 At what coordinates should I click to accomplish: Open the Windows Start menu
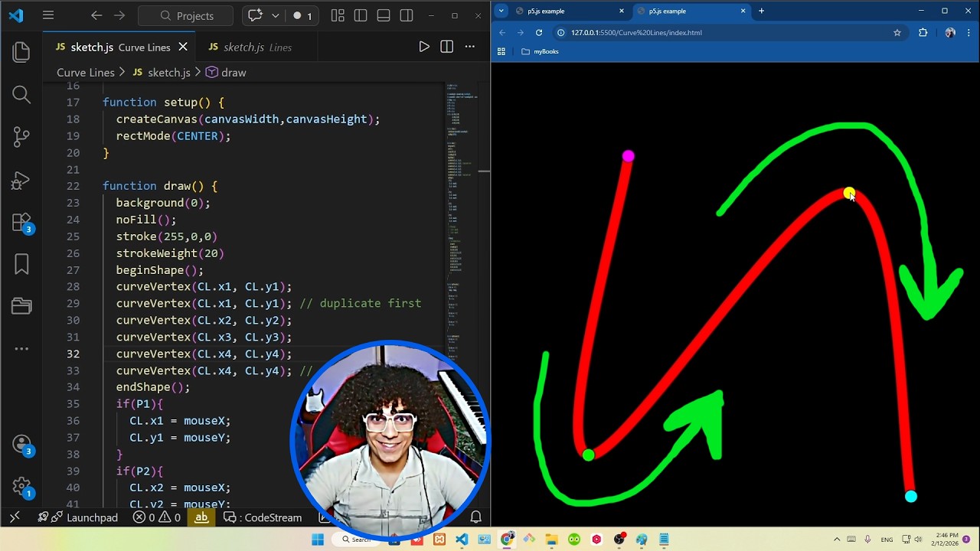pyautogui.click(x=318, y=540)
